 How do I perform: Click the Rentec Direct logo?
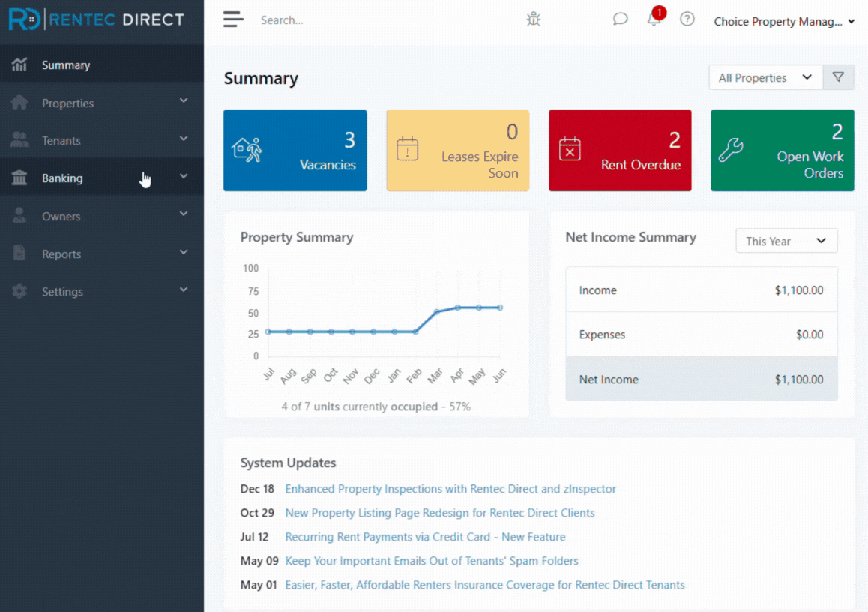click(x=96, y=19)
